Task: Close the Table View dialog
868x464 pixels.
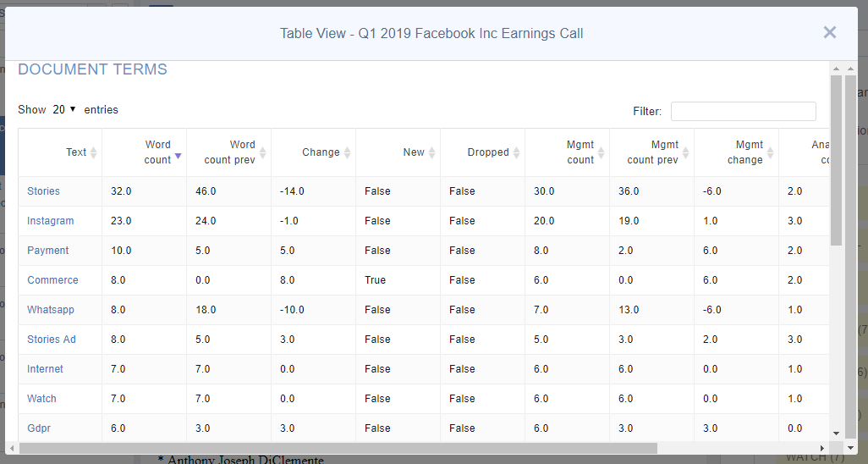Action: (829, 33)
